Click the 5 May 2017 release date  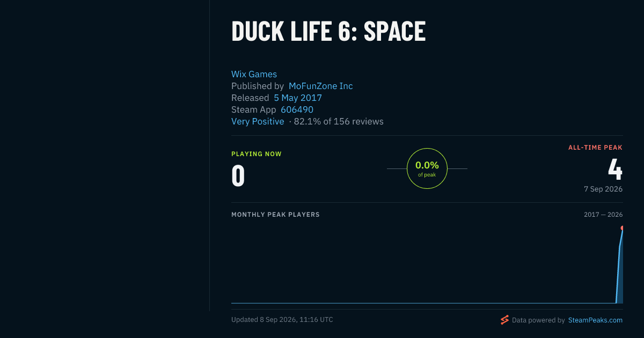(298, 98)
